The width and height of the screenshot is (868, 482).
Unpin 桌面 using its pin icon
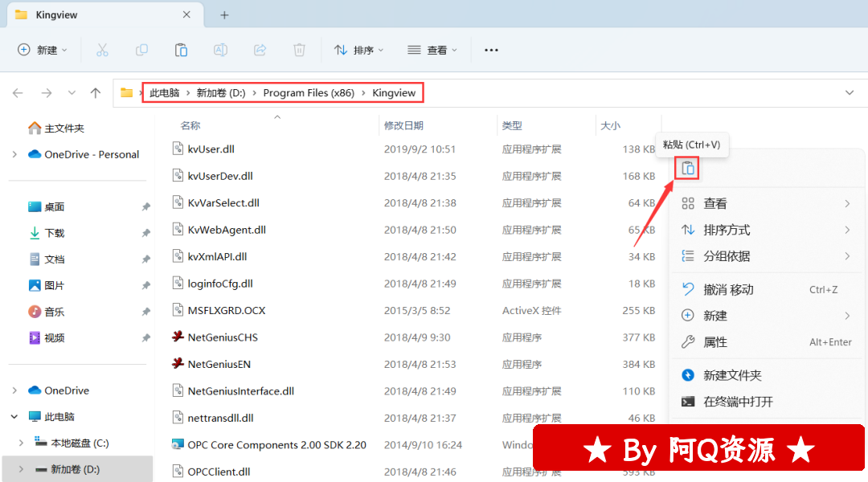[x=145, y=207]
